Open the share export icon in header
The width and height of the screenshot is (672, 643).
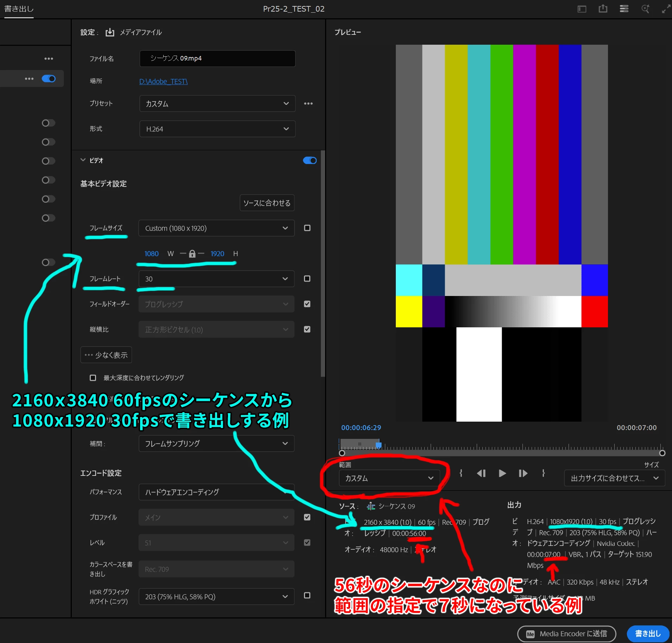pos(603,9)
